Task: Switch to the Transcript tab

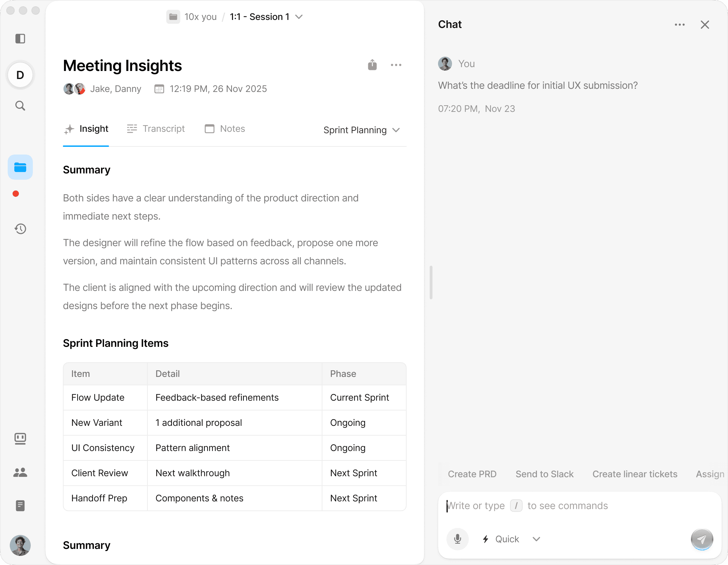Action: [156, 129]
